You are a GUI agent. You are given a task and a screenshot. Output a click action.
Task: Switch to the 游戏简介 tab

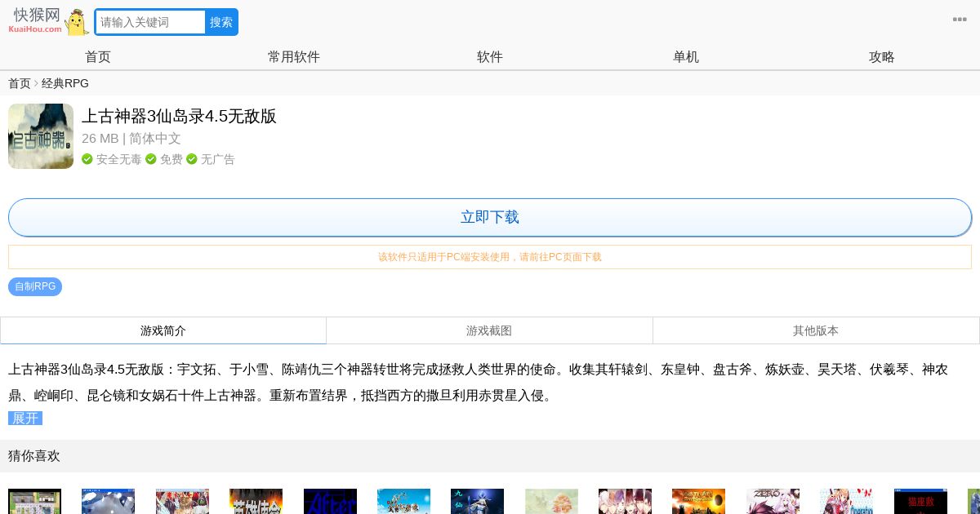pyautogui.click(x=163, y=330)
